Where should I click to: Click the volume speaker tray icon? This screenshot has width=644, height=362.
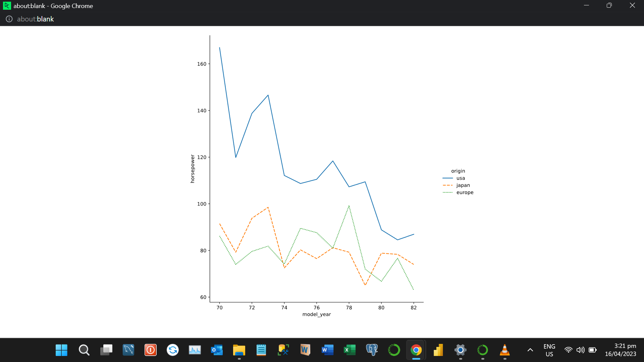(580, 350)
